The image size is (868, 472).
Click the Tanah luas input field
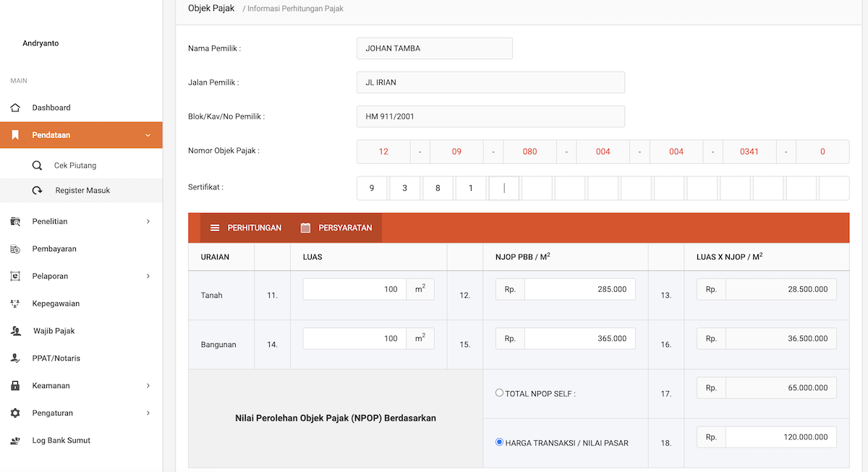[354, 289]
